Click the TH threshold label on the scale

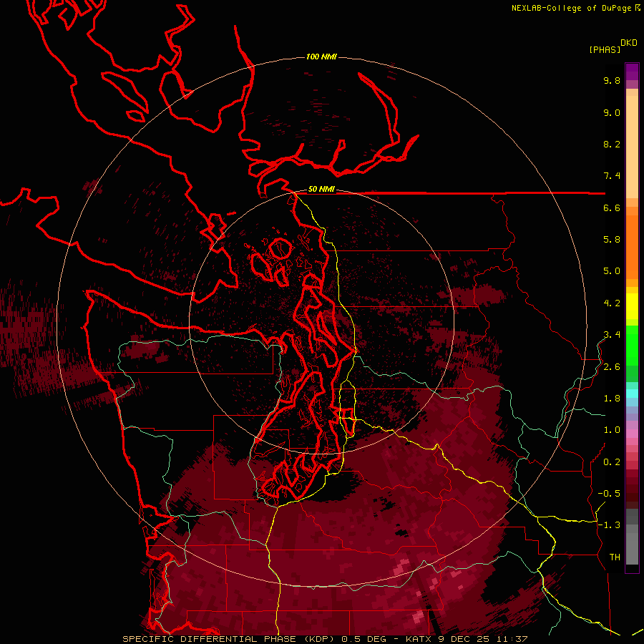[615, 557]
